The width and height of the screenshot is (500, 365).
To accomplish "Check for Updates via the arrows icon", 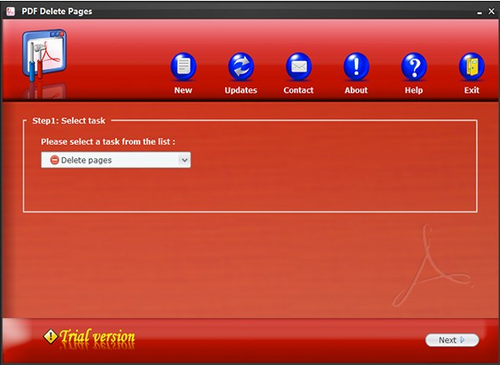I will pyautogui.click(x=241, y=66).
